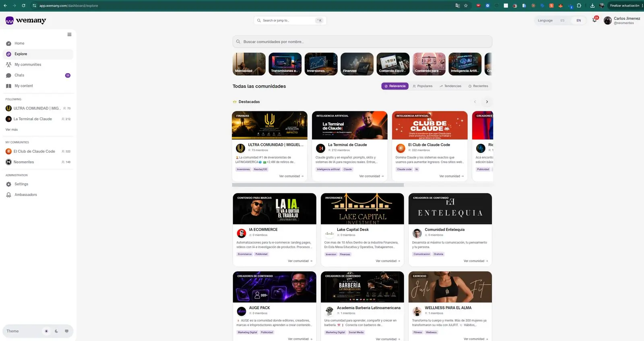Select Contenido para category thumbnail
This screenshot has width=644, height=341.
[429, 64]
